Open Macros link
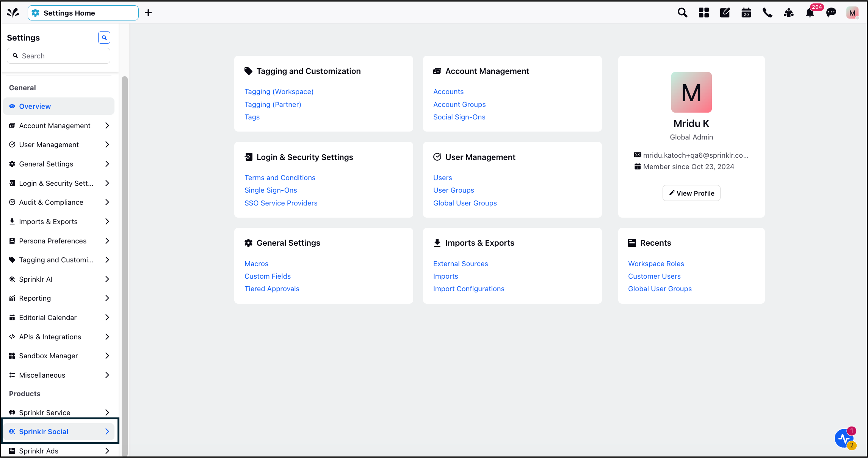Image resolution: width=868 pixels, height=458 pixels. point(256,264)
